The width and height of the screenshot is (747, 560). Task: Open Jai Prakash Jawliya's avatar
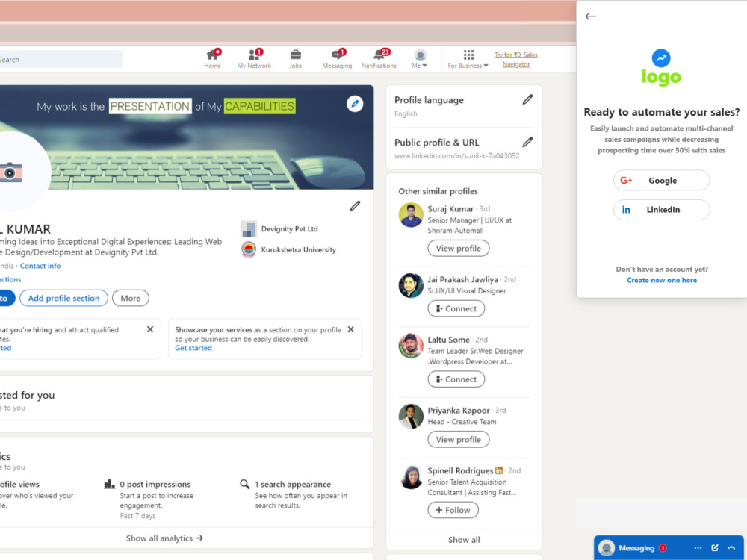coord(411,285)
